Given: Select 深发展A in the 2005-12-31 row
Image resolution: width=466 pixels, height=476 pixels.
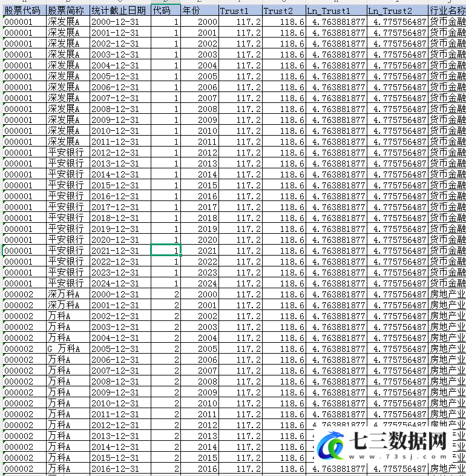Looking at the screenshot, I should point(68,76).
